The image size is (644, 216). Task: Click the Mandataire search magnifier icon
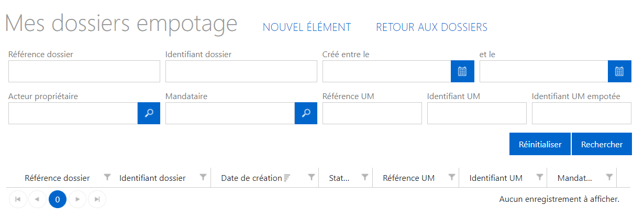pyautogui.click(x=306, y=113)
